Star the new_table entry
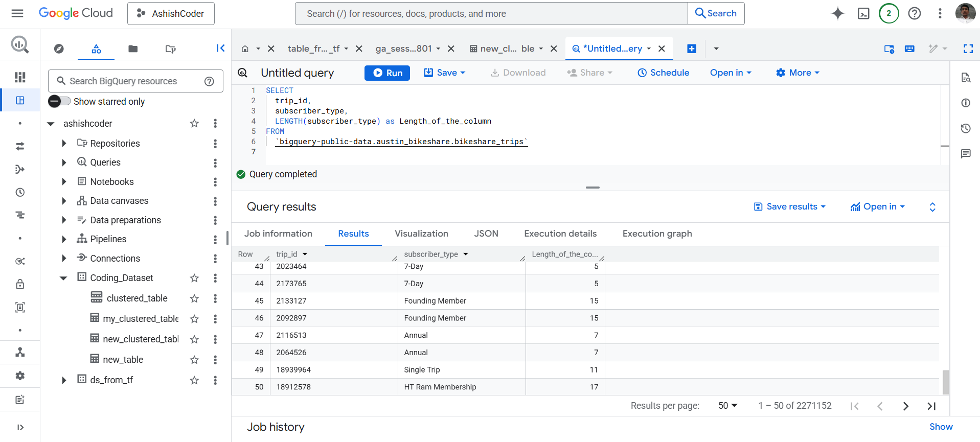Viewport: 980px width, 442px height. pos(194,360)
